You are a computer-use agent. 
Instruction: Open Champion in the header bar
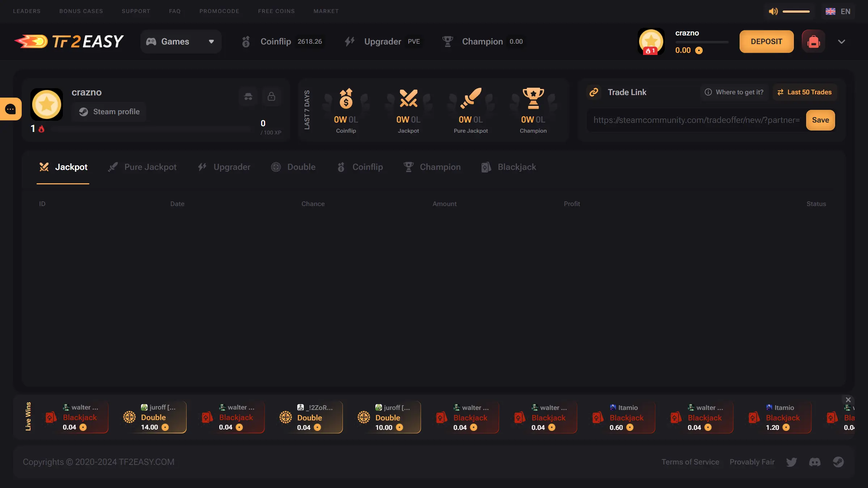483,42
